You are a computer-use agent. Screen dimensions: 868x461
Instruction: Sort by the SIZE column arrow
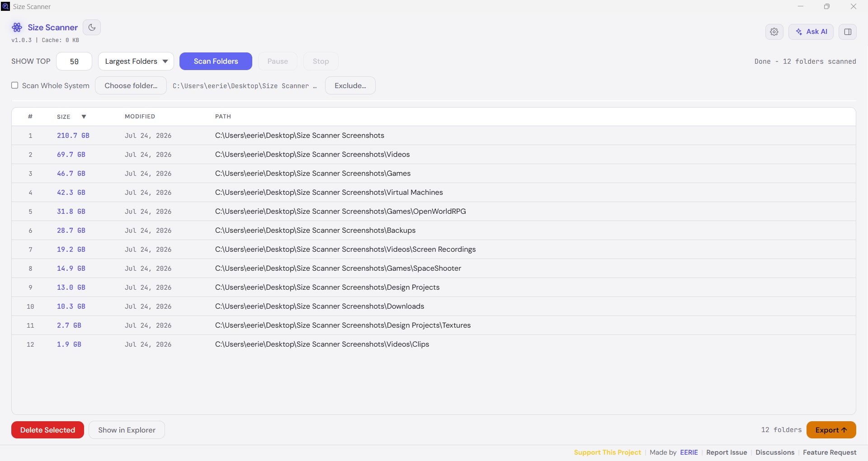click(x=84, y=117)
